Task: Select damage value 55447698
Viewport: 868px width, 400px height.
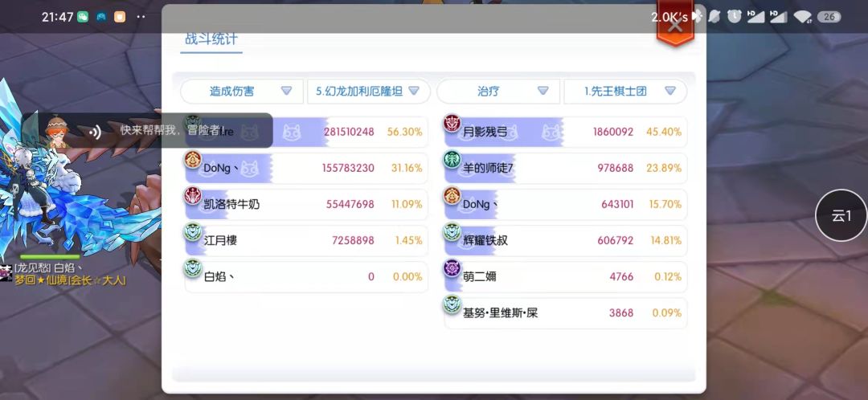Action: (350, 204)
